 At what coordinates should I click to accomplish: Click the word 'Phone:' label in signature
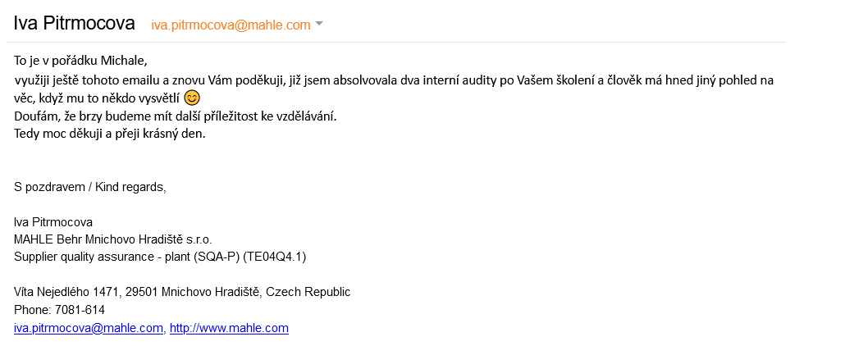coord(33,309)
